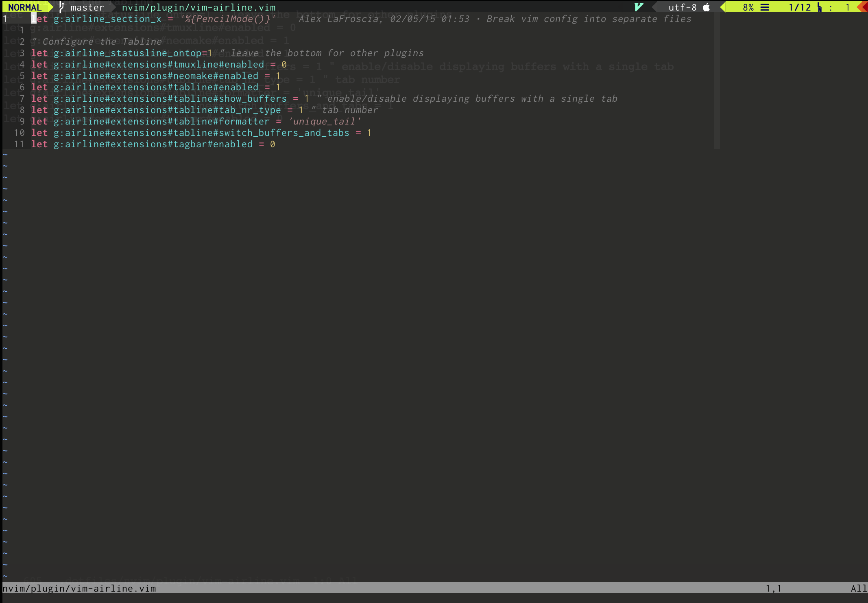Click the Neovim logo in the statusline
The width and height of the screenshot is (868, 603).
click(x=638, y=7)
